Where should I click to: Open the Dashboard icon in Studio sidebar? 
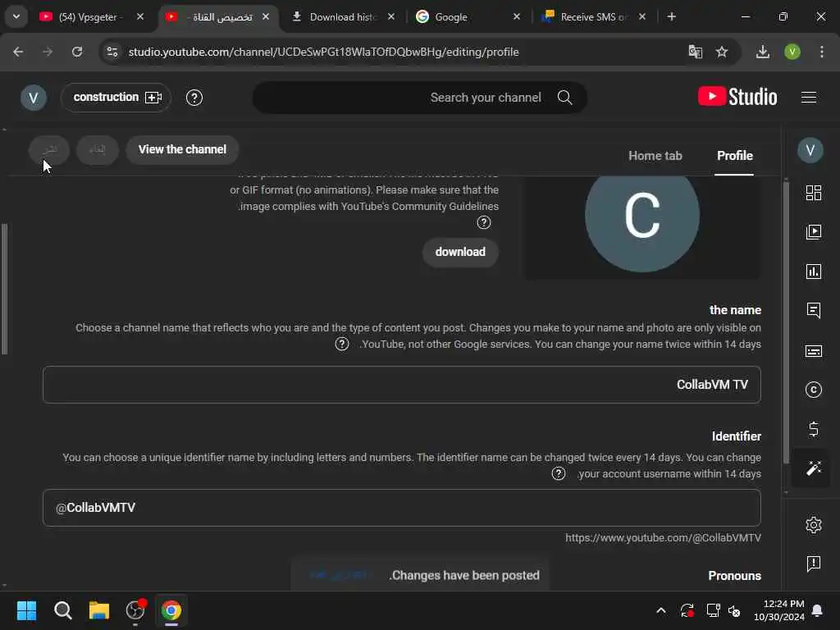coord(813,193)
